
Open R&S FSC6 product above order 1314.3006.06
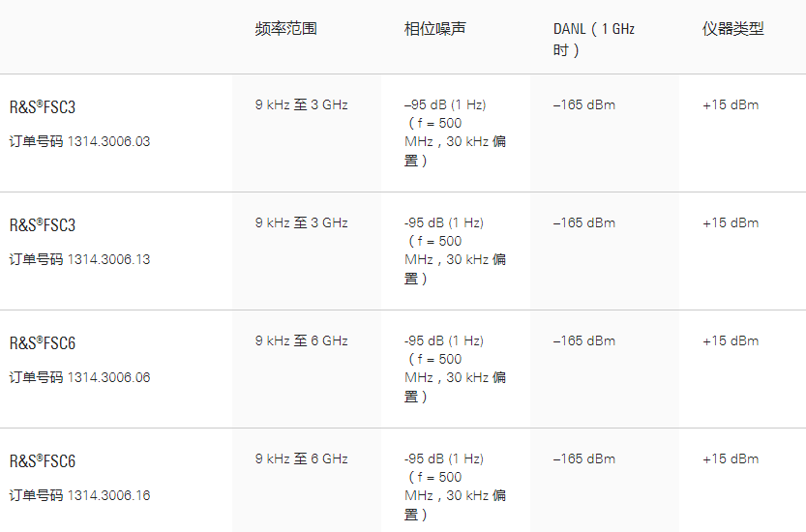pyautogui.click(x=43, y=343)
